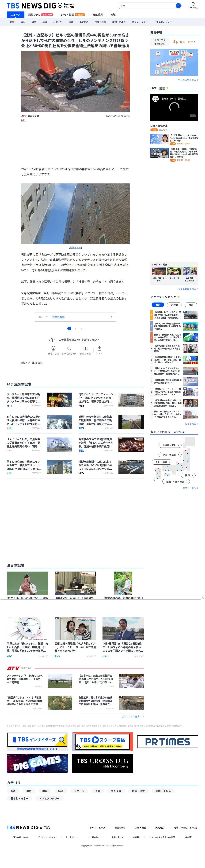
Task: Expand 中部・甲信越 area news
Action: [170, 455]
